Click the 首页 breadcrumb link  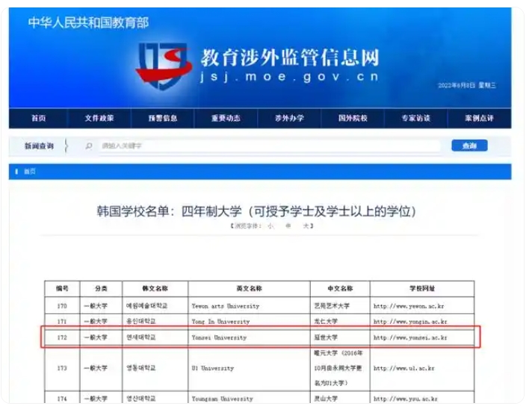coord(29,172)
